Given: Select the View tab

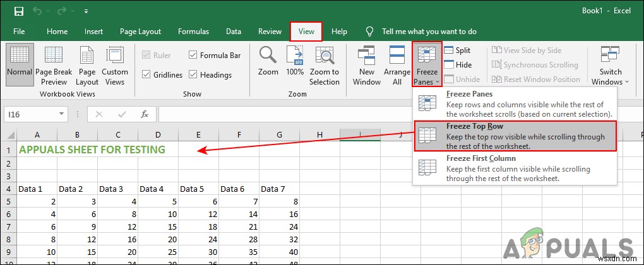Looking at the screenshot, I should [306, 32].
